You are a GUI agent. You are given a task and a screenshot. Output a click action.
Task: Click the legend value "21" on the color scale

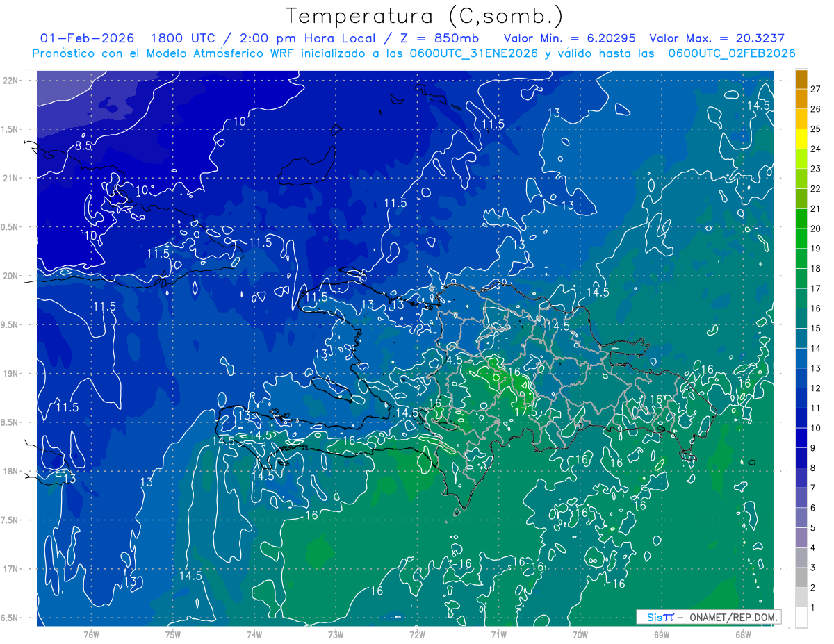(x=815, y=209)
